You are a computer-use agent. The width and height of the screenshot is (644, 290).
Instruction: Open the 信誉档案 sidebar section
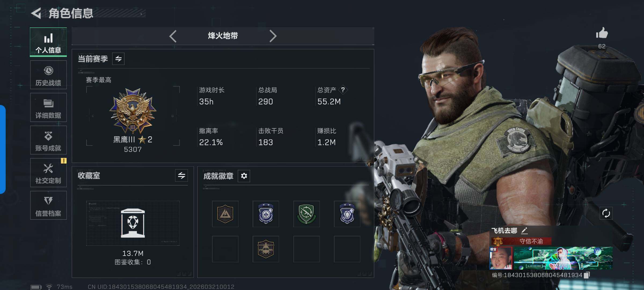tap(48, 206)
